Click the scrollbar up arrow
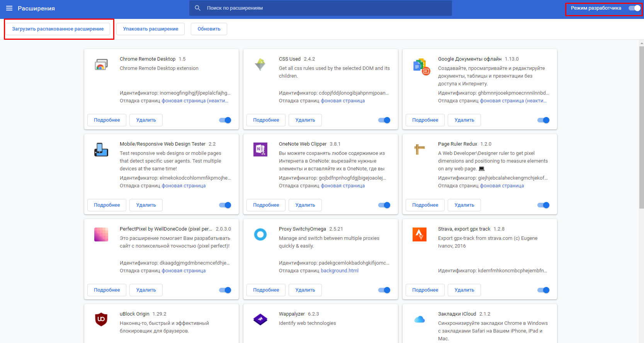 [641, 43]
